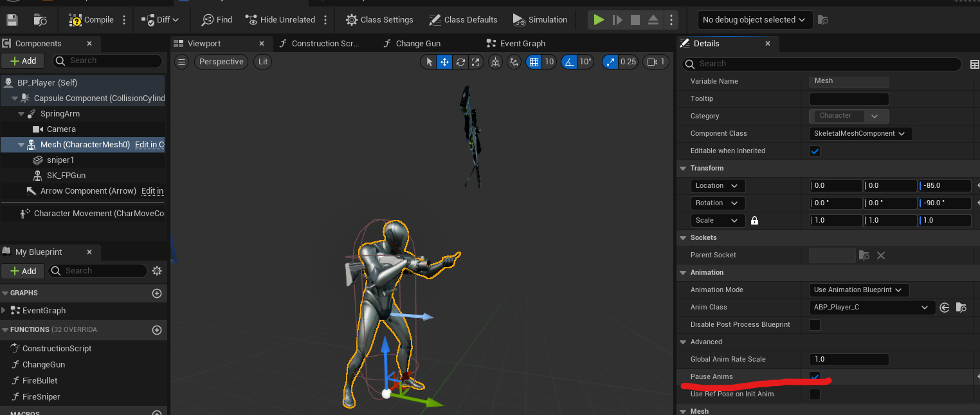Toggle rotation snapping
The image size is (980, 415).
(569, 62)
